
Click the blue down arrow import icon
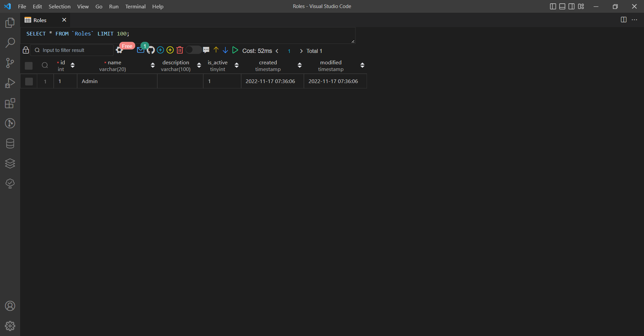click(x=225, y=50)
